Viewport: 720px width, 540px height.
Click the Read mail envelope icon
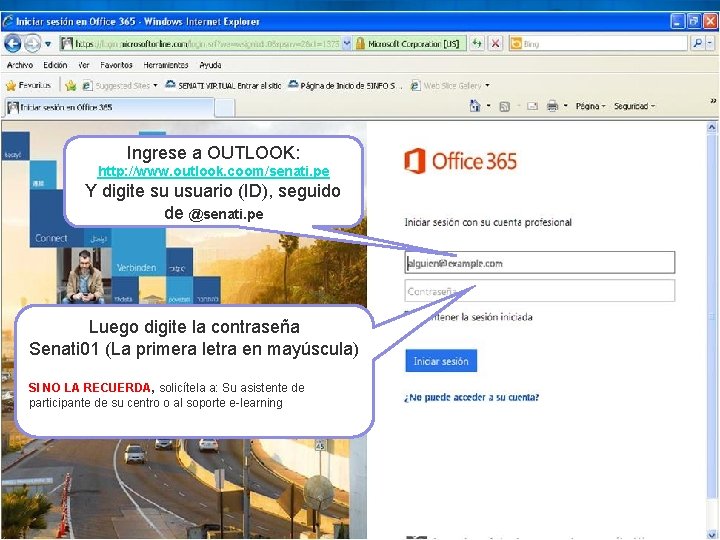pos(532,107)
